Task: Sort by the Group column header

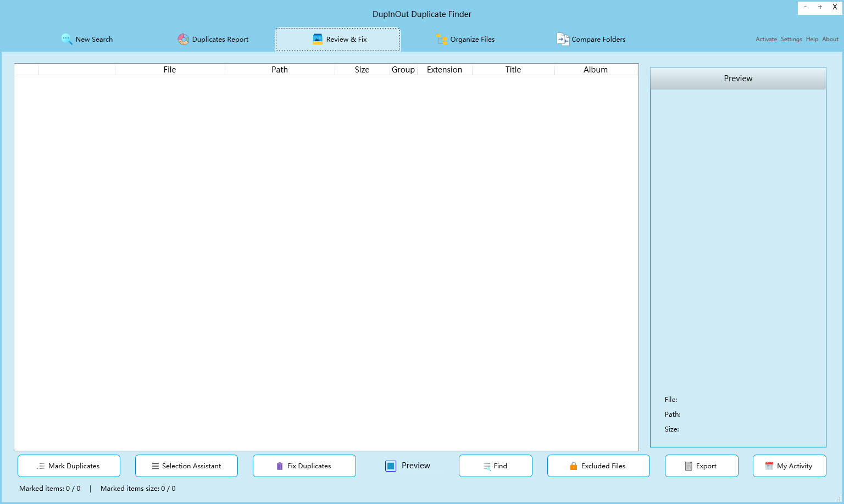Action: [403, 70]
